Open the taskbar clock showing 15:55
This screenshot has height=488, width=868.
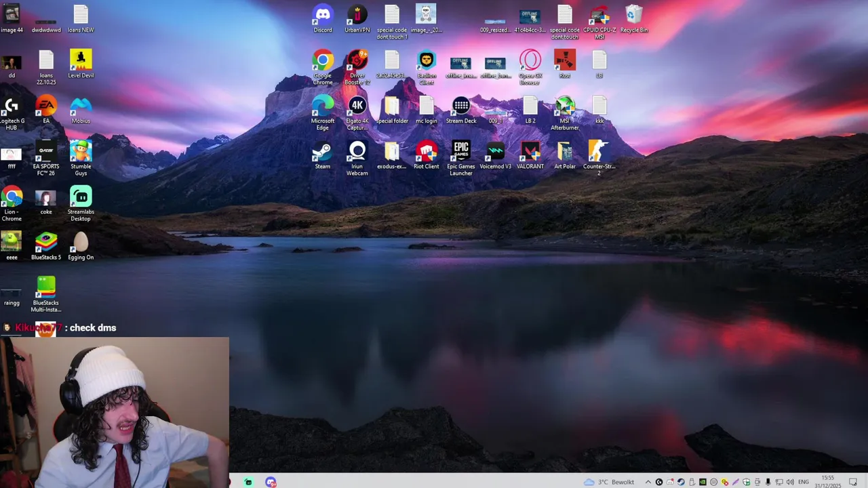pos(827,482)
